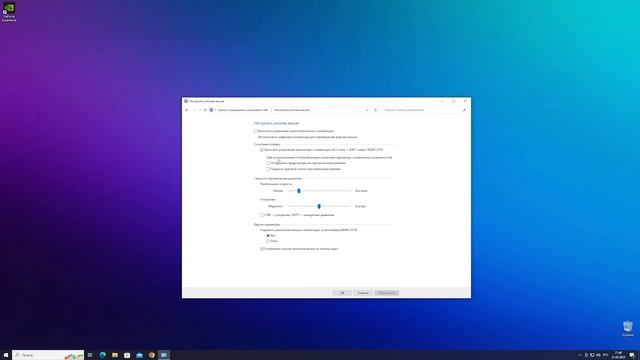Click the up-one-level arrow in the address bar
Viewport: 640px width, 360px height.
click(205, 110)
